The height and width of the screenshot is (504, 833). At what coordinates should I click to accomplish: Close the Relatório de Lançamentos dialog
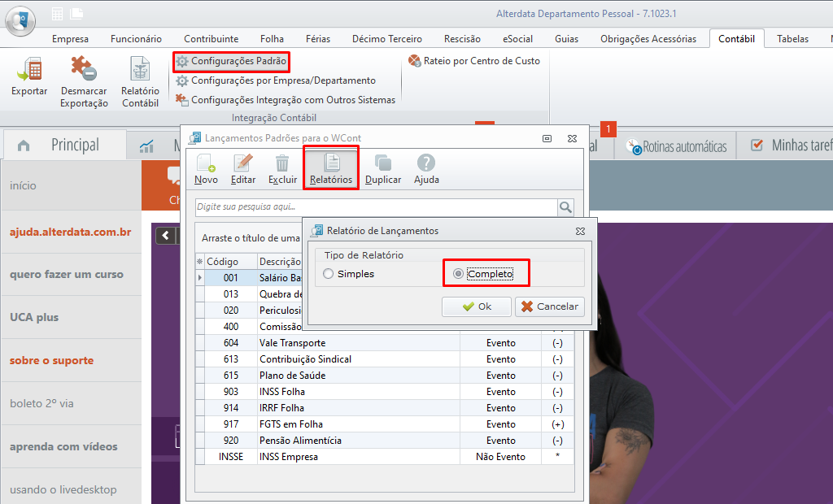(x=581, y=231)
